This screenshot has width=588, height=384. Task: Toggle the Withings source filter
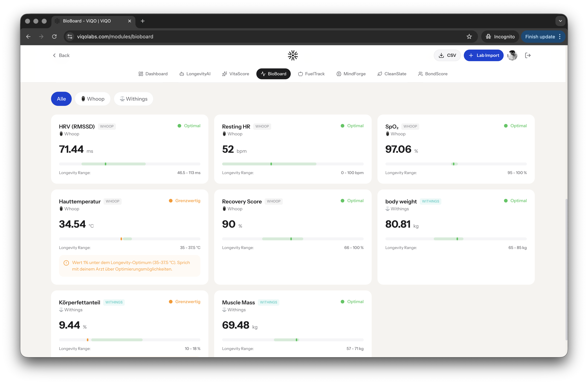(x=133, y=99)
